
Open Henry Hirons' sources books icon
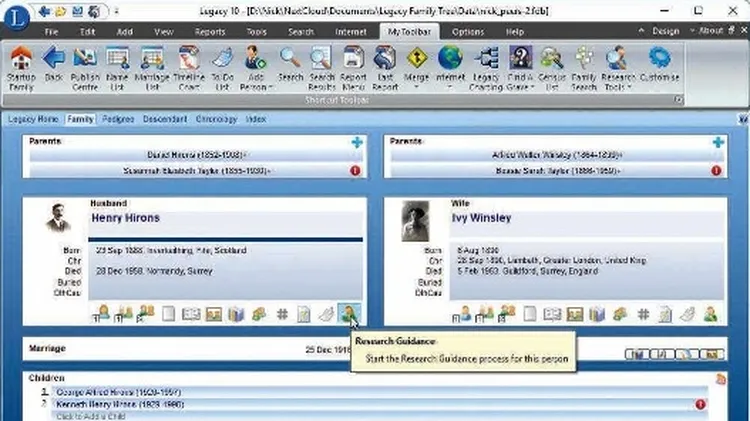click(236, 314)
